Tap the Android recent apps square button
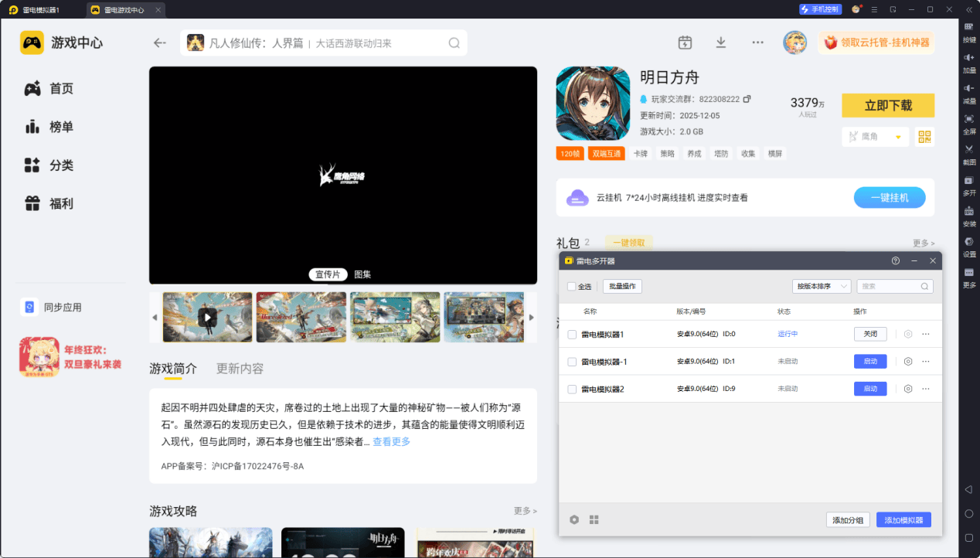 click(x=969, y=537)
